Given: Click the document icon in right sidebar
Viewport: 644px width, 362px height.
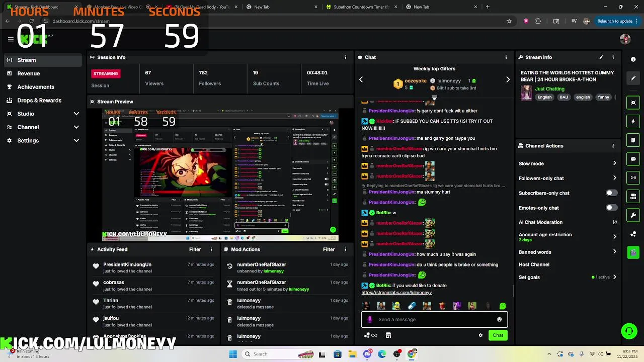Looking at the screenshot, I should click(x=633, y=140).
